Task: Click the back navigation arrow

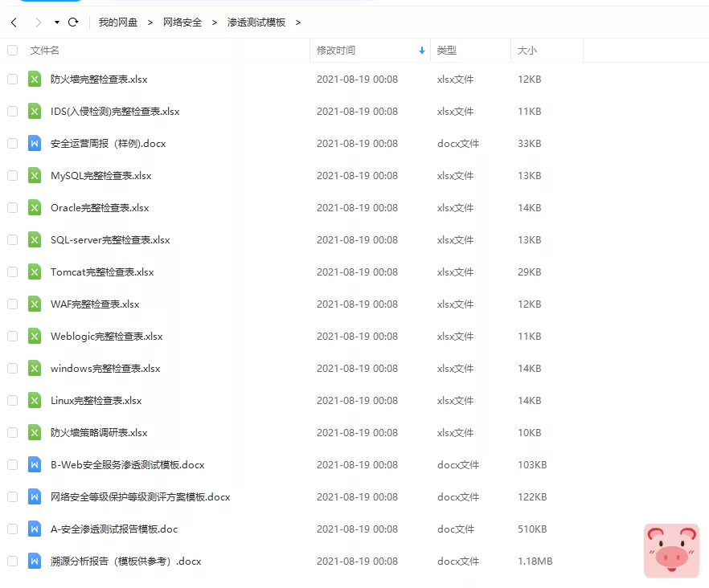Action: click(14, 23)
